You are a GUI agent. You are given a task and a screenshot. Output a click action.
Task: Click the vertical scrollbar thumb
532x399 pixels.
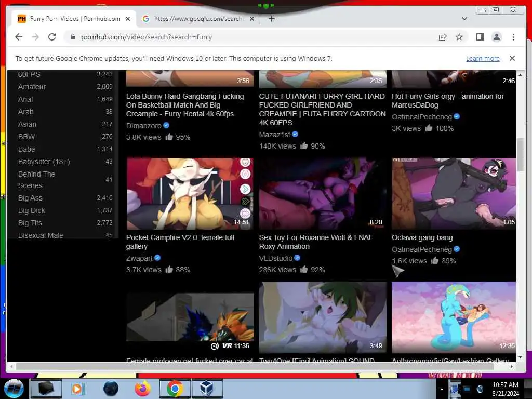(520, 155)
